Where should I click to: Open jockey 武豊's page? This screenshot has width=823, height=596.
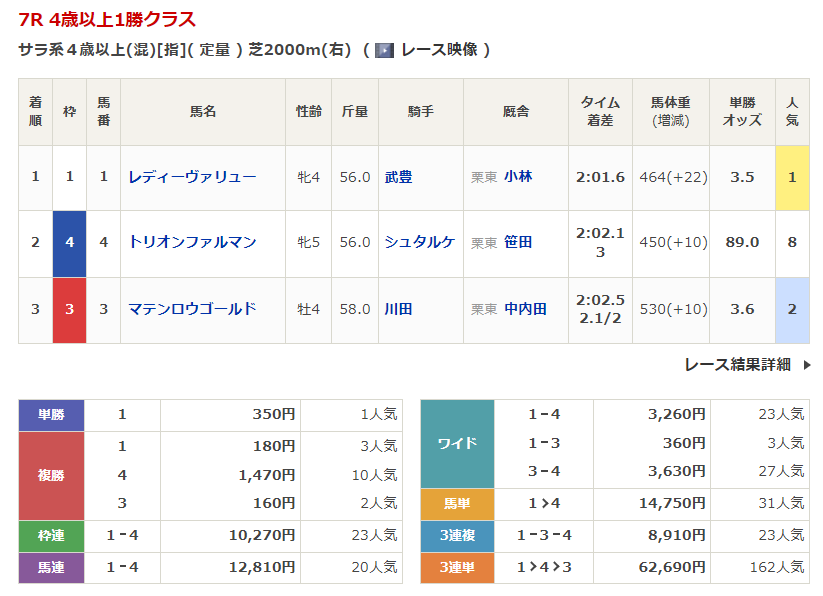pyautogui.click(x=398, y=177)
